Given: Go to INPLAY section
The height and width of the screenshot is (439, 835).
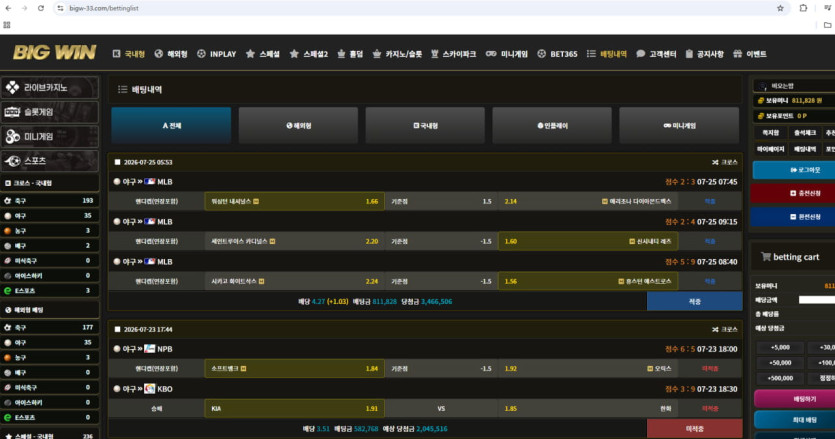Looking at the screenshot, I should click(217, 54).
